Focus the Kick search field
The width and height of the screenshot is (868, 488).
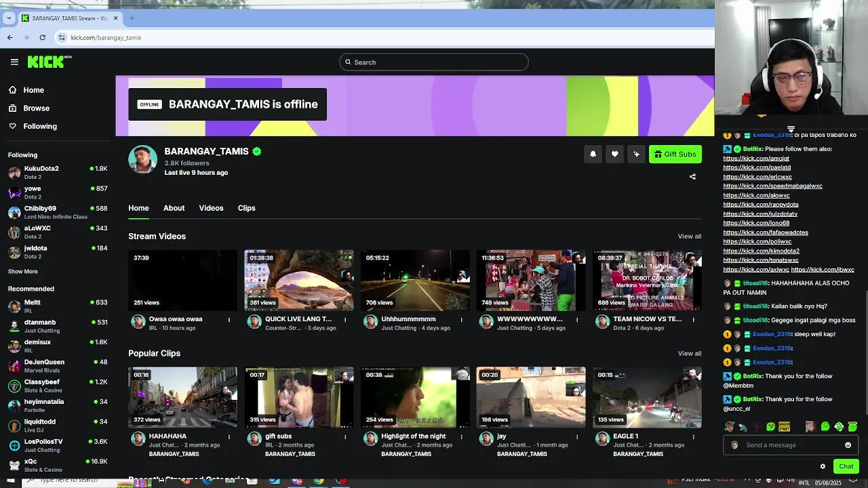(x=433, y=62)
